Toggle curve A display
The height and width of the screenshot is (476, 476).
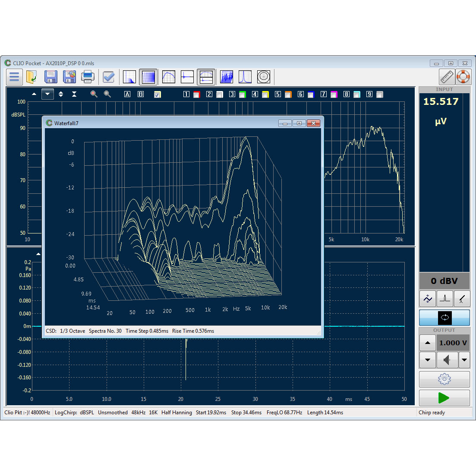[127, 94]
